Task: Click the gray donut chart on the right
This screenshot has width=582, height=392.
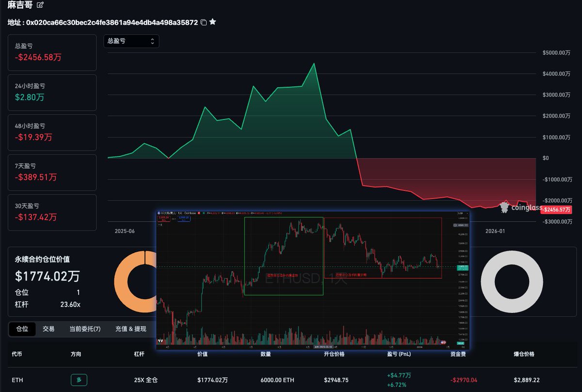Action: coord(512,281)
